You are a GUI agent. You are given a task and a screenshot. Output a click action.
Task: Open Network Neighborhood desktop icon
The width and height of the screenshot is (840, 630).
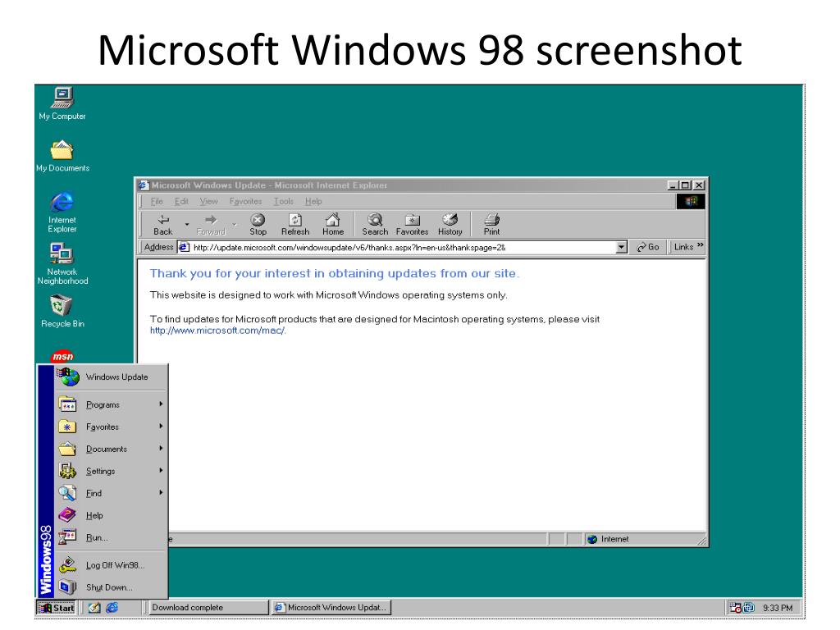(62, 263)
